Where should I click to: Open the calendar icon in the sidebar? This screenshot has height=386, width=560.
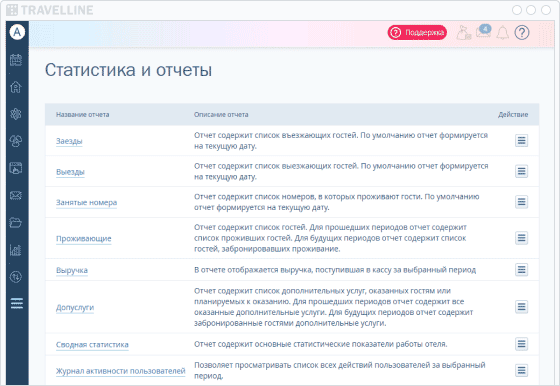(16, 60)
